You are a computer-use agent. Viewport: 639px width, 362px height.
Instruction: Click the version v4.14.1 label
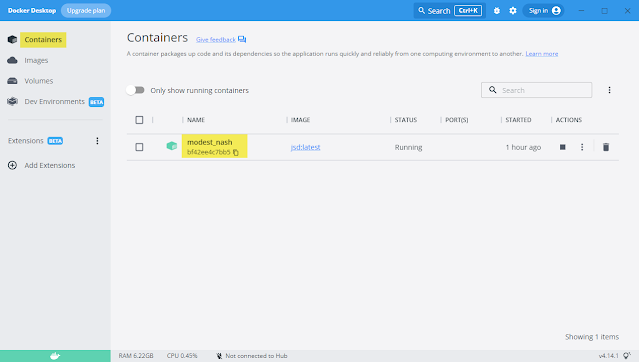(x=608, y=356)
